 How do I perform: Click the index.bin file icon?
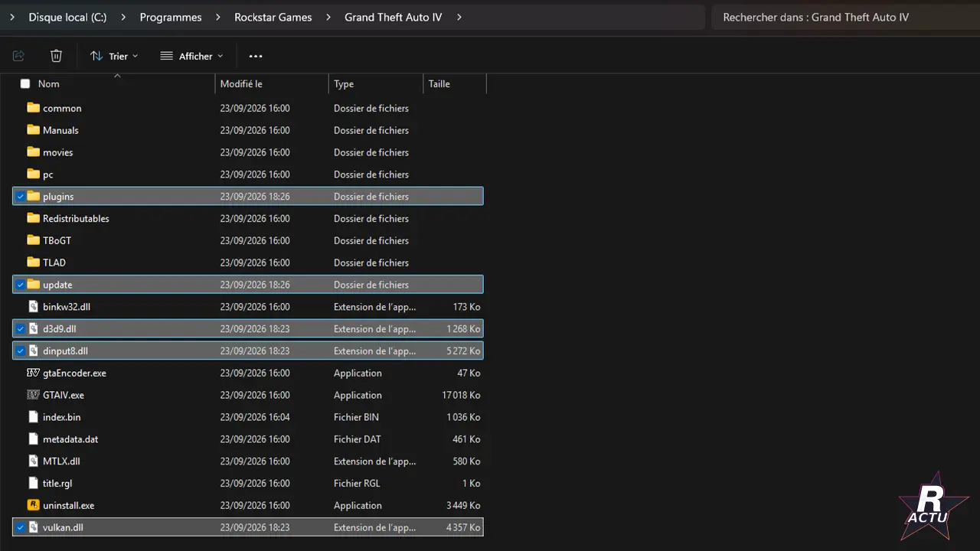point(33,417)
